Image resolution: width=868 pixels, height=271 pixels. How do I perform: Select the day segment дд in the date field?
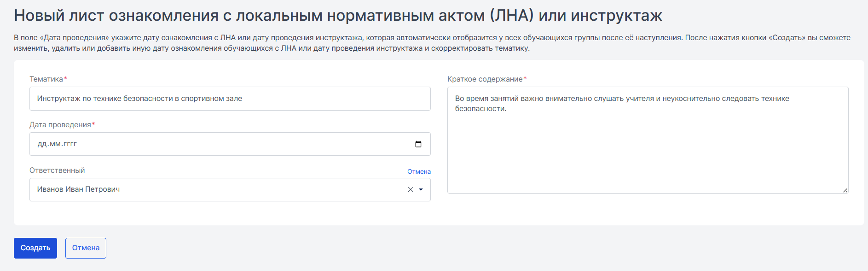click(x=42, y=144)
